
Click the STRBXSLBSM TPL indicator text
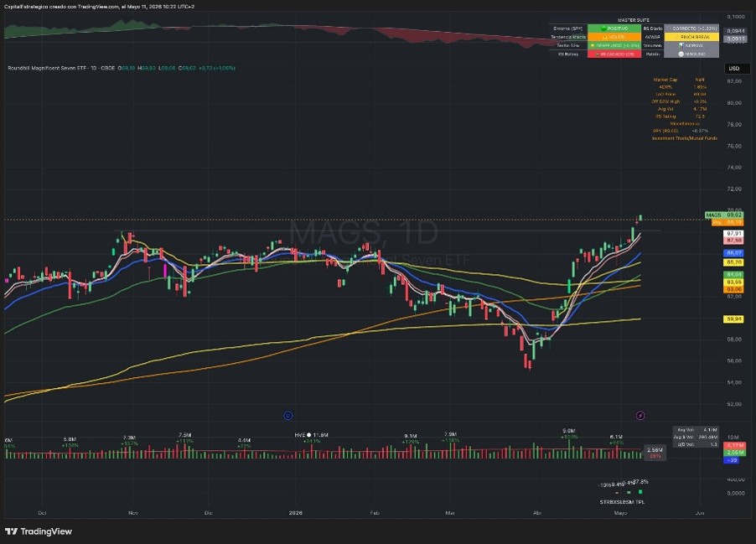click(622, 502)
